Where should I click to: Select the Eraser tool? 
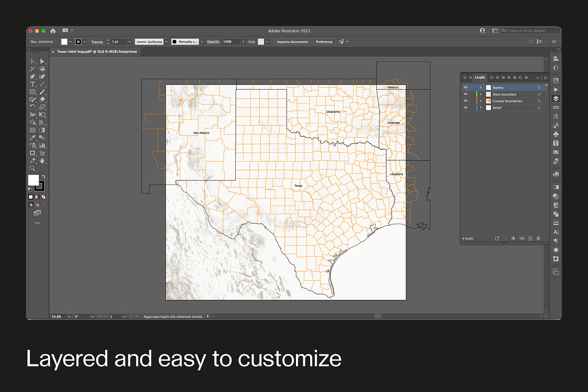[x=42, y=99]
